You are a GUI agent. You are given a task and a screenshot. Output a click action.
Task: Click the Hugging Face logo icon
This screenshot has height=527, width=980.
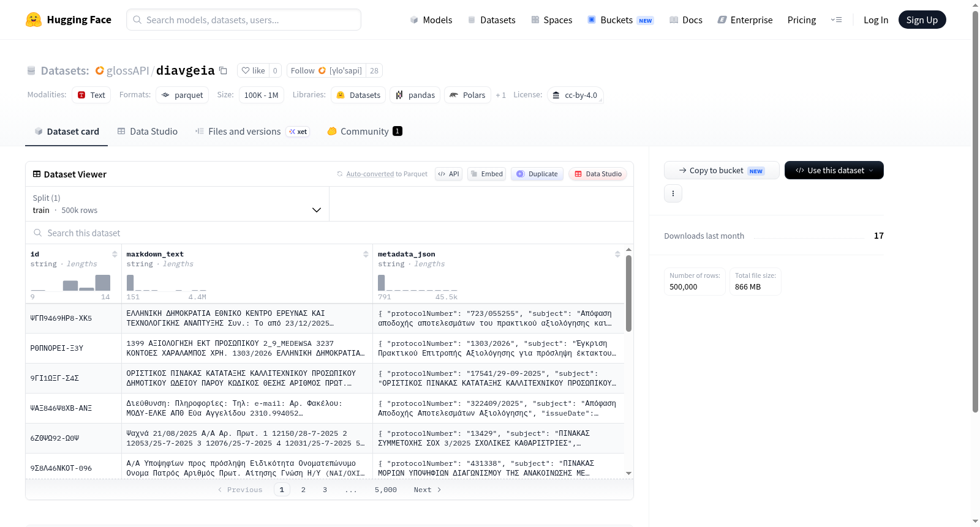click(34, 20)
